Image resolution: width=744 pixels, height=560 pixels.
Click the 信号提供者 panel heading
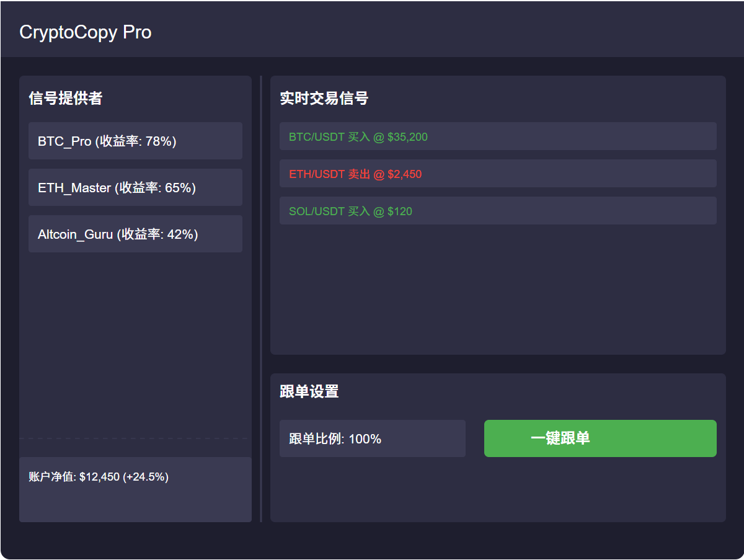[66, 98]
